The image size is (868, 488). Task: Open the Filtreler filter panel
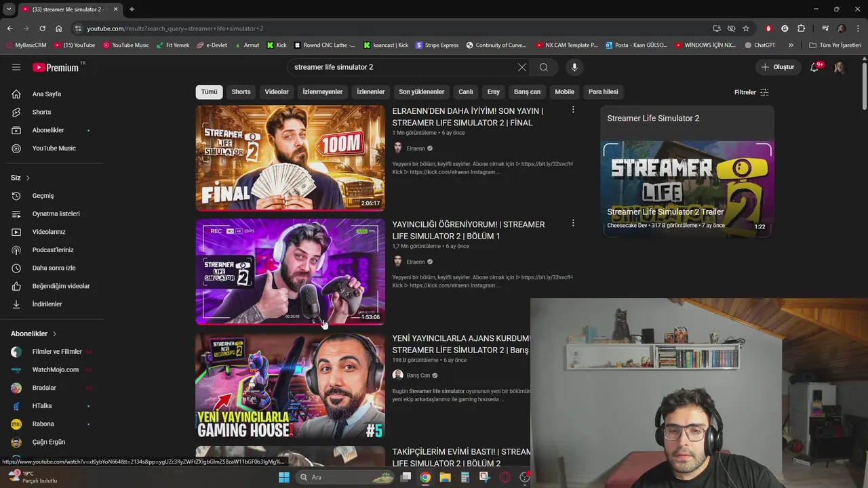[x=751, y=92]
